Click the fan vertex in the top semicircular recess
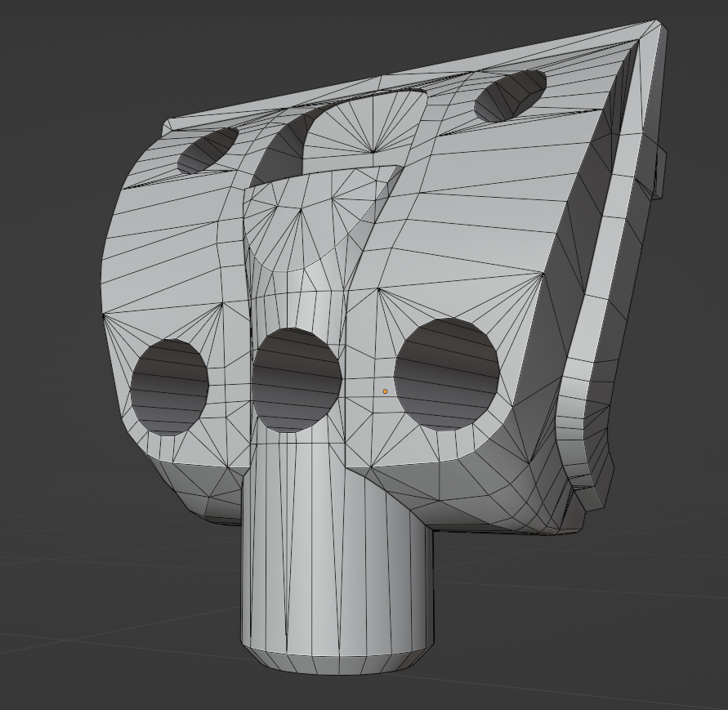The image size is (728, 710). click(x=373, y=152)
